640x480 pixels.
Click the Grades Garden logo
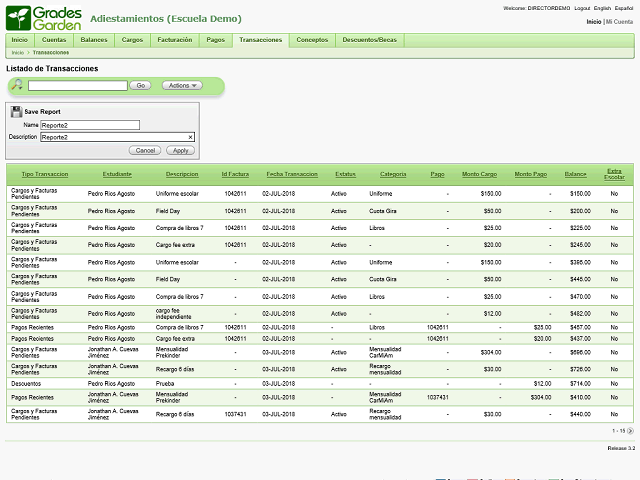(42, 17)
